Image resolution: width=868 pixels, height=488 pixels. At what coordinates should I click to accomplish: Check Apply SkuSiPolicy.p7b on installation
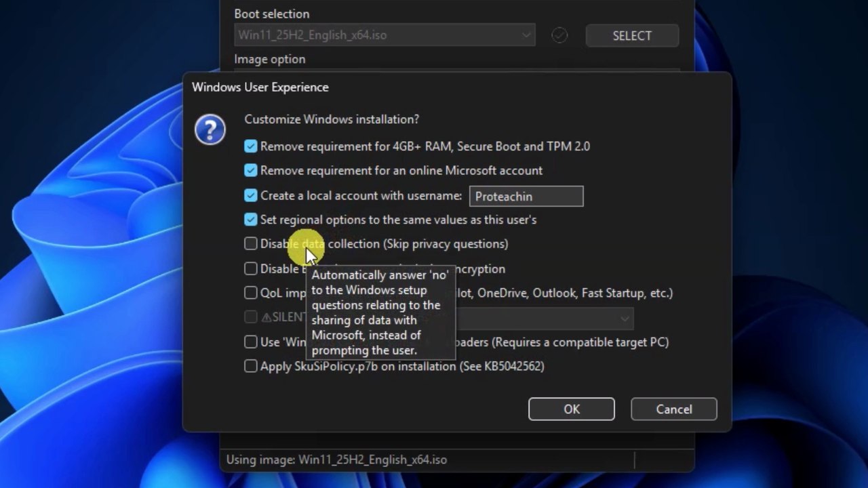pyautogui.click(x=251, y=366)
